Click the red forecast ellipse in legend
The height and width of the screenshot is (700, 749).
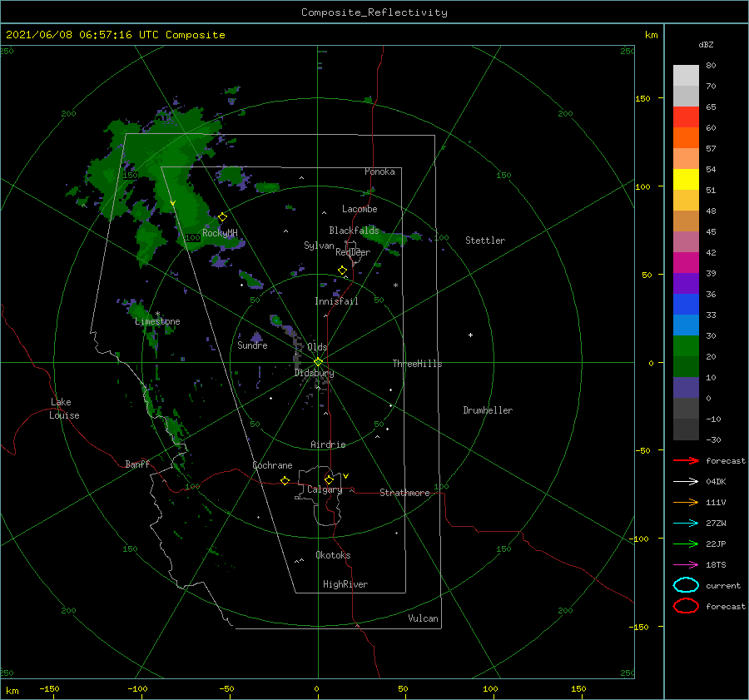pos(686,606)
